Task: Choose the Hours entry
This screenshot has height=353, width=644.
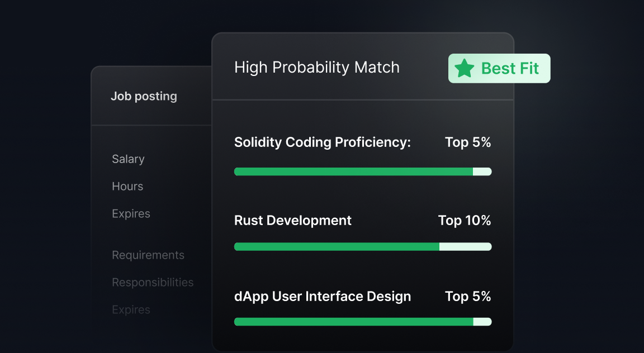Action: tap(127, 187)
